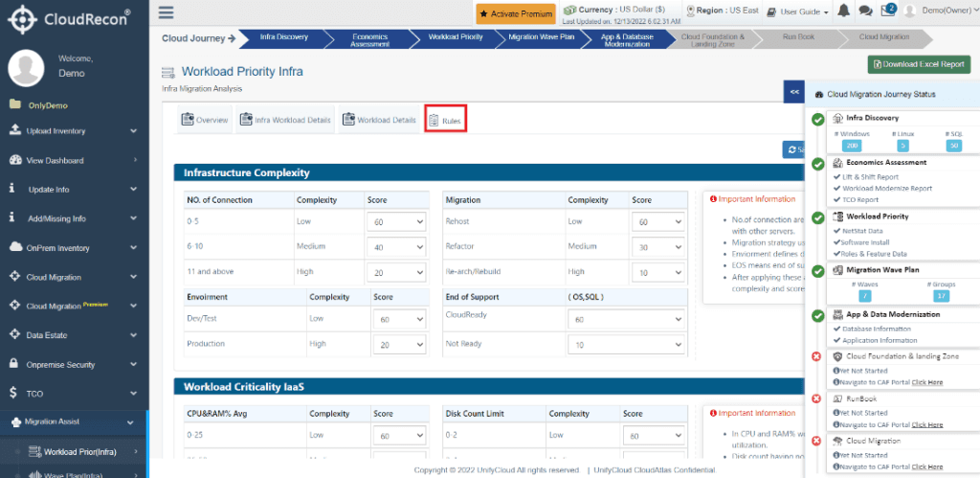The height and width of the screenshot is (478, 980).
Task: Open the chat messages icon
Action: (865, 11)
